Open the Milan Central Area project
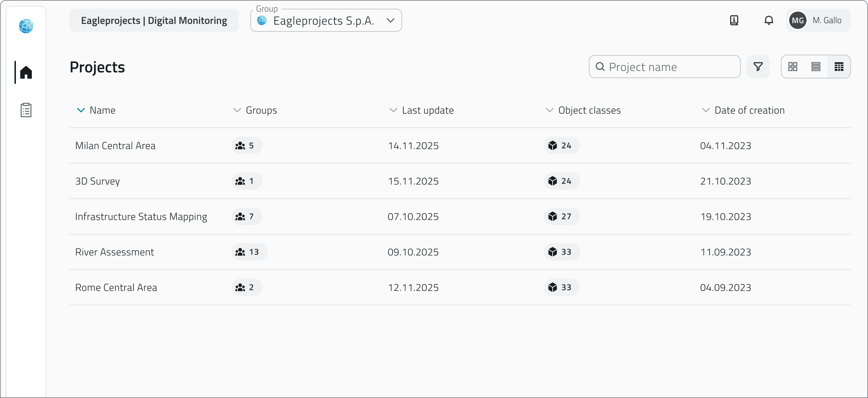This screenshot has width=868, height=398. tap(115, 145)
